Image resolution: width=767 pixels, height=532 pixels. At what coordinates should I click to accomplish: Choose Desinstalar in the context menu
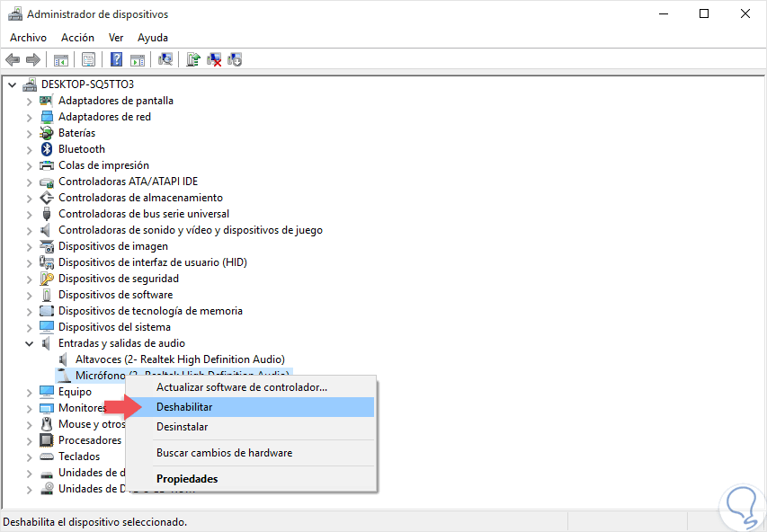click(x=251, y=427)
